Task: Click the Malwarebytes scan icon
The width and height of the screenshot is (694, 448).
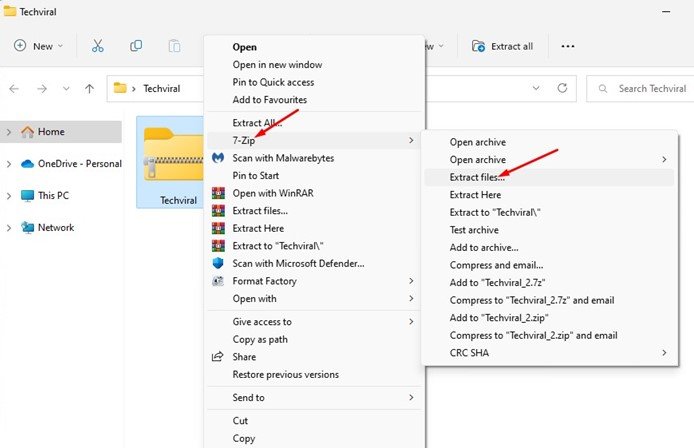Action: coord(218,158)
